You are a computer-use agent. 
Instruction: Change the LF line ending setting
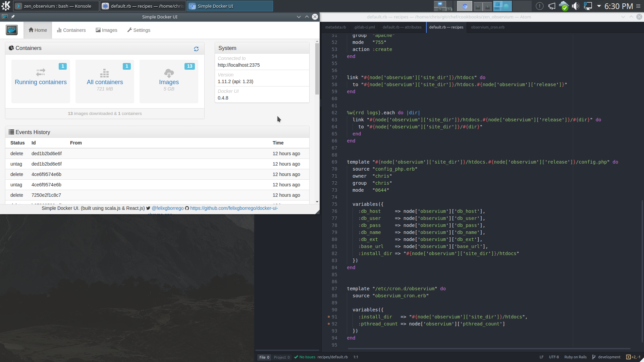coord(541,357)
